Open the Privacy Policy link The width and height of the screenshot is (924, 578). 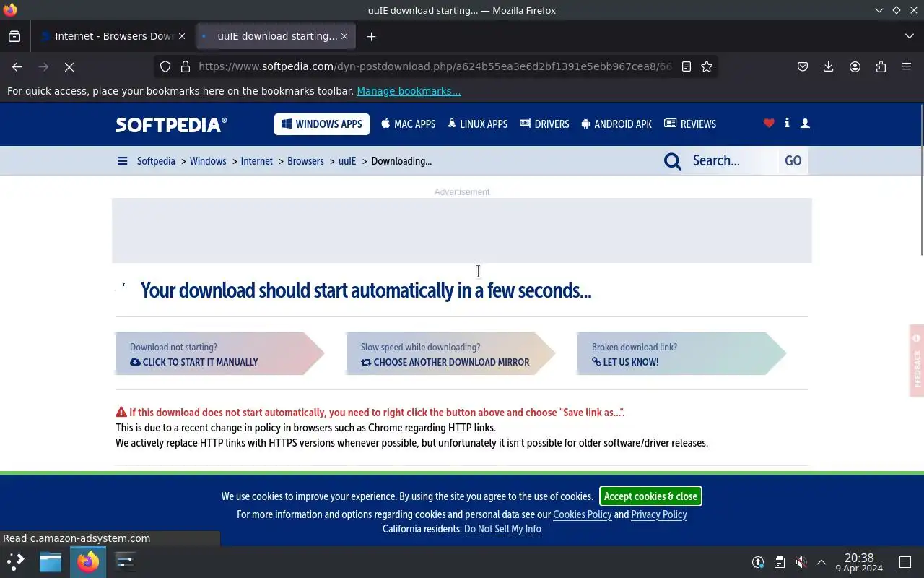pyautogui.click(x=659, y=514)
